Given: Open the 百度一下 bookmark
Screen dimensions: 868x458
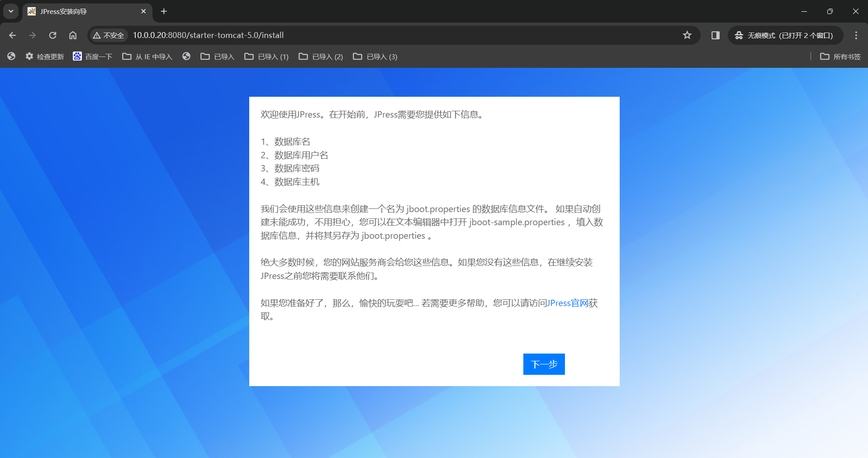Looking at the screenshot, I should click(93, 57).
